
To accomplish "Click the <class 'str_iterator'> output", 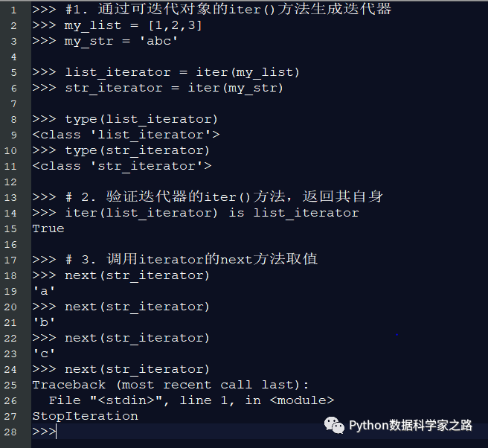I will coord(122,166).
